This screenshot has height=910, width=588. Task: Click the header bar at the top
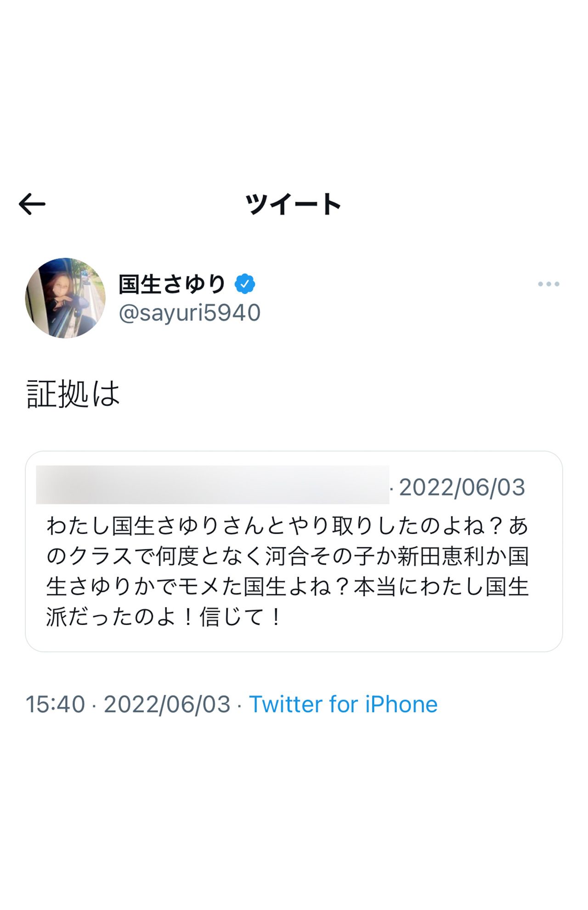click(x=413, y=205)
